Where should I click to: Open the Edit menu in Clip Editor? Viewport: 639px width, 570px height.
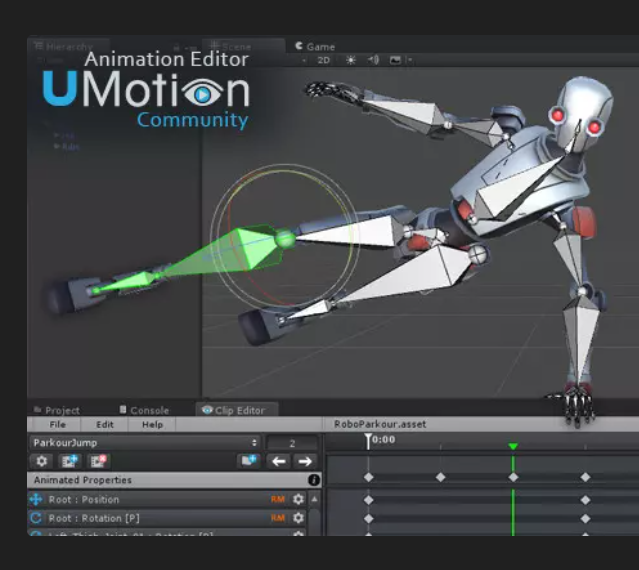coord(105,425)
